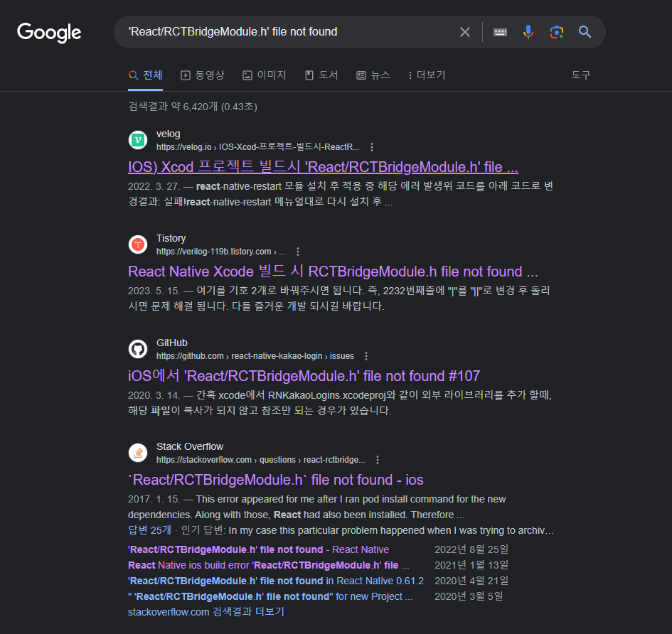Viewport: 672px width, 634px height.
Task: Click the verilog-119b.tistory.com URL breadcrumb
Action: 220,252
